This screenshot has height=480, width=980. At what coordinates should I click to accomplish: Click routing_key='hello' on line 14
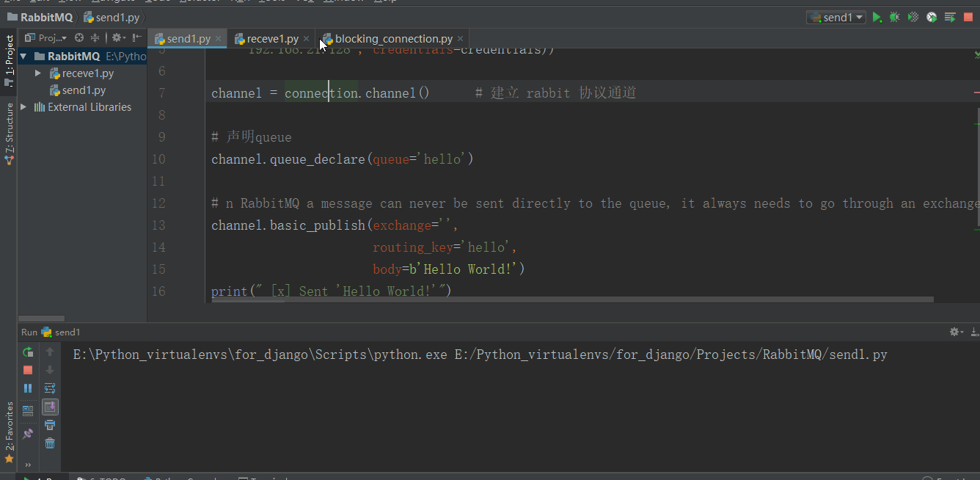(x=445, y=247)
